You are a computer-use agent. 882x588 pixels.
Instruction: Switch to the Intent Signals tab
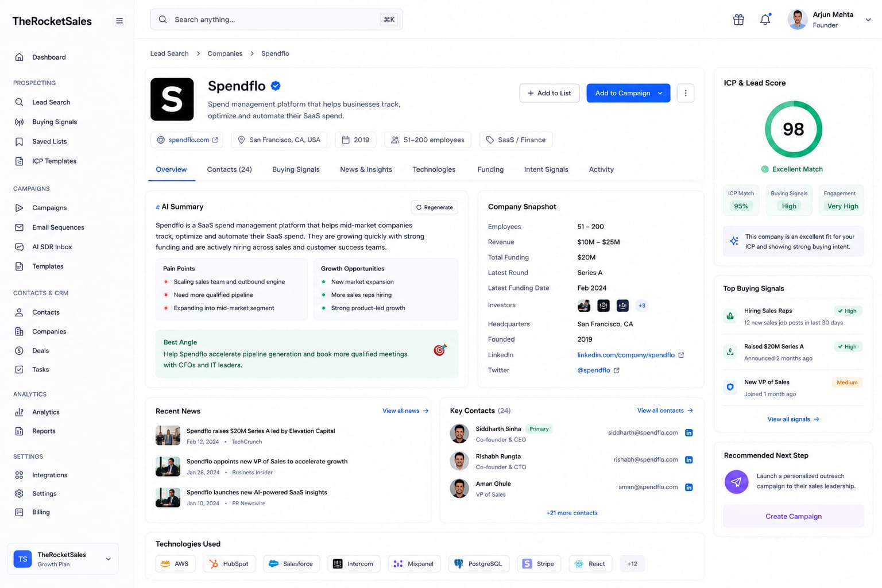coord(546,169)
